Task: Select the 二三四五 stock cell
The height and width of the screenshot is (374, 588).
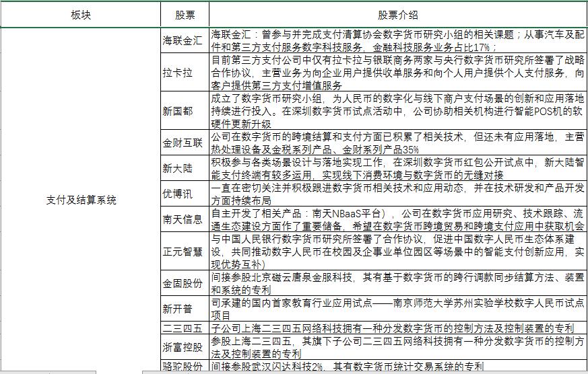Action: pyautogui.click(x=185, y=328)
